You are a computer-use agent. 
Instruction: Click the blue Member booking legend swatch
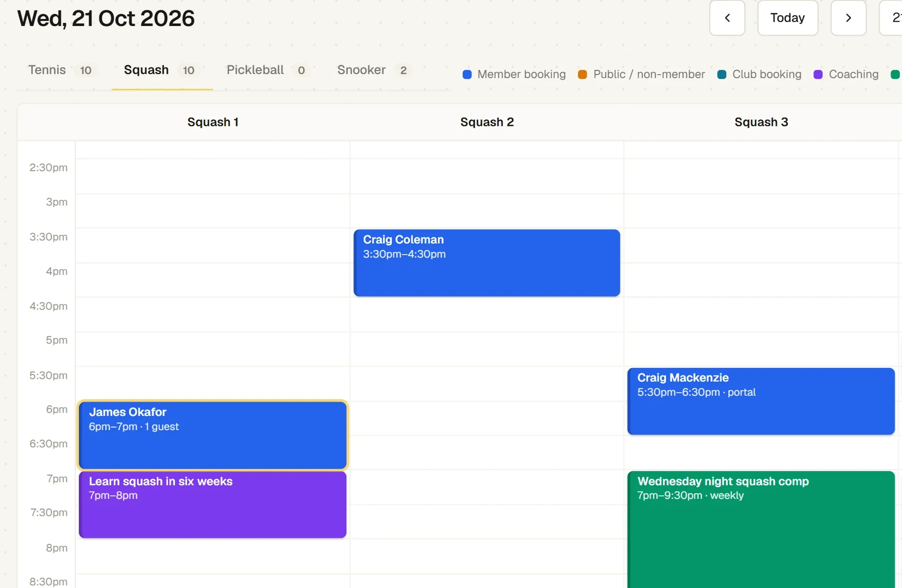tap(467, 74)
